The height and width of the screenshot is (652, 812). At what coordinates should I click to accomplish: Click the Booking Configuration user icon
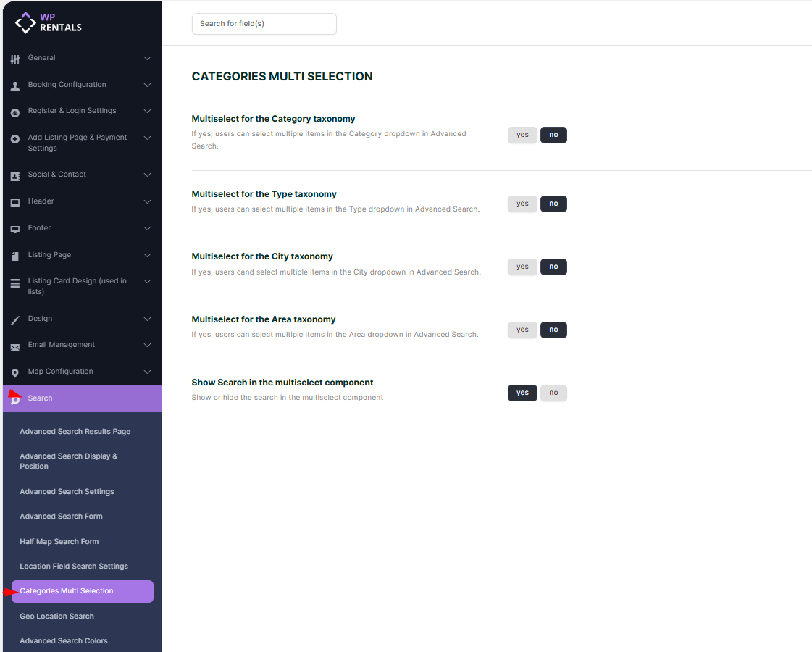(15, 85)
